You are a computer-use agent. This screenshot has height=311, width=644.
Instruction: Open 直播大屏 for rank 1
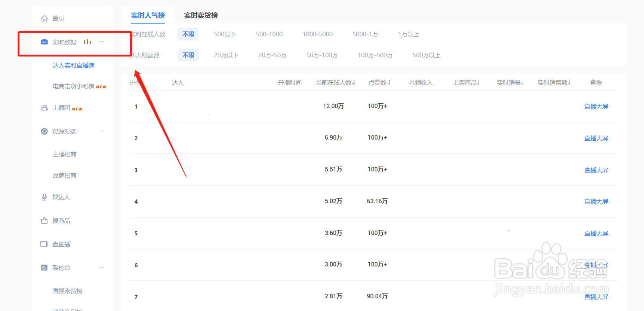[596, 107]
